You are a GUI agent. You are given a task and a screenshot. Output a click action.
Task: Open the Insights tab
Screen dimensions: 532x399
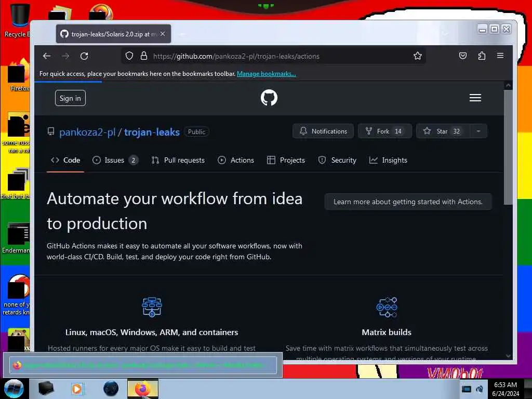click(x=388, y=160)
